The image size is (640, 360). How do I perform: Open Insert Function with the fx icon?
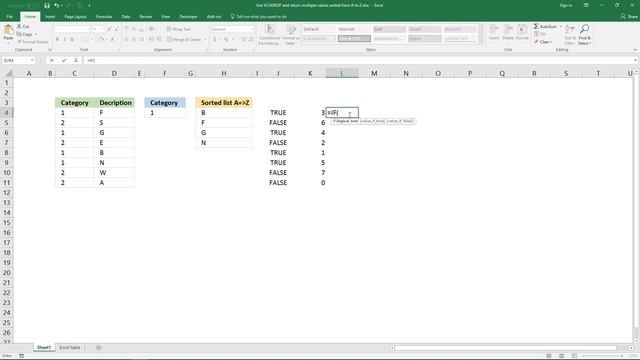tap(76, 60)
